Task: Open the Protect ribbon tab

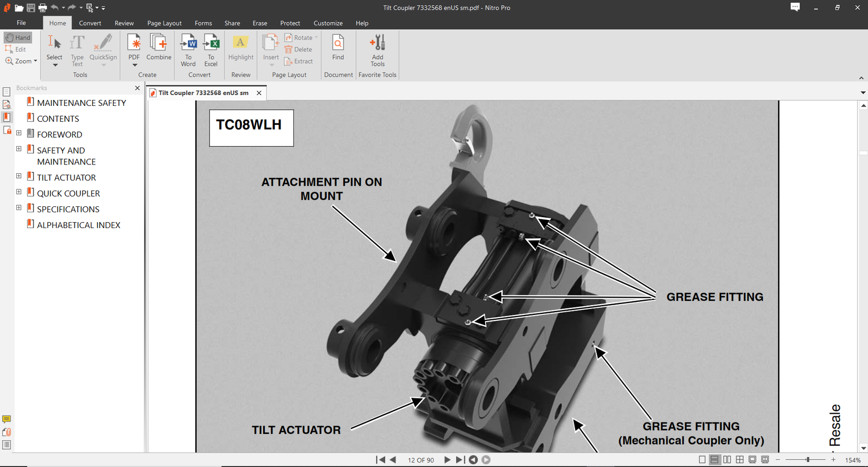Action: [x=290, y=23]
